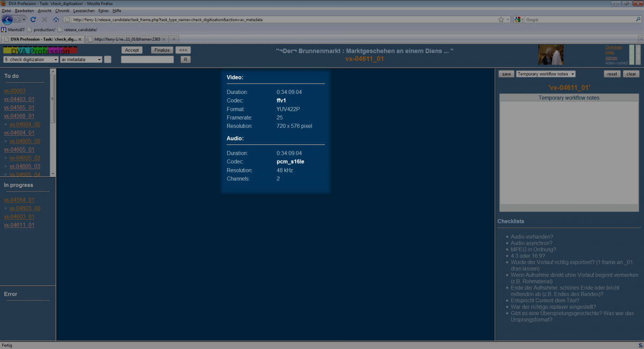Image resolution: width=644 pixels, height=349 pixels.
Task: Open the MantisBT bookmark
Action: pos(15,30)
